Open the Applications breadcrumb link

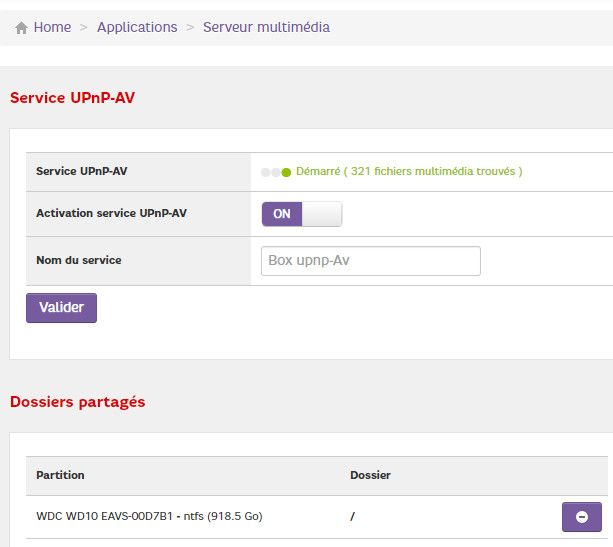coord(137,28)
